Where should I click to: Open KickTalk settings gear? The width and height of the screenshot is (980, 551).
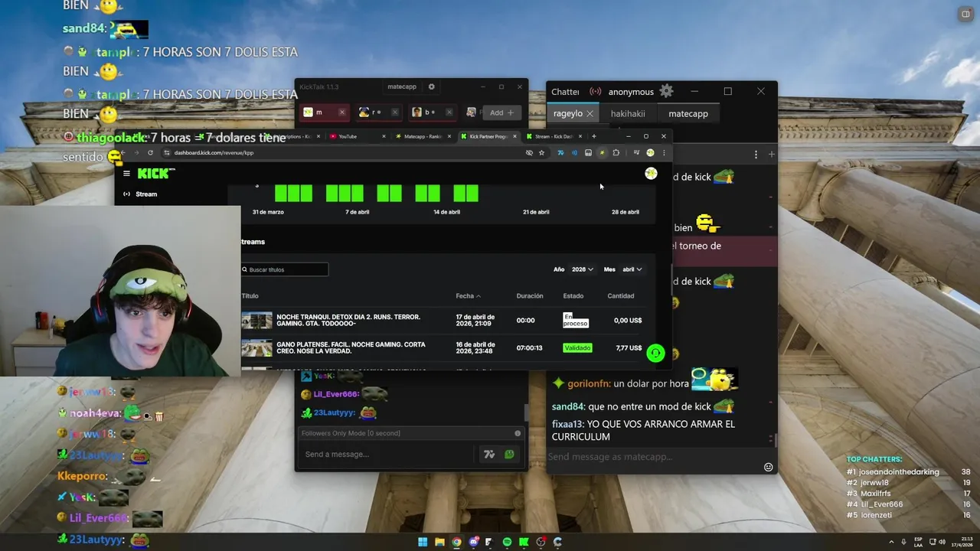point(431,86)
